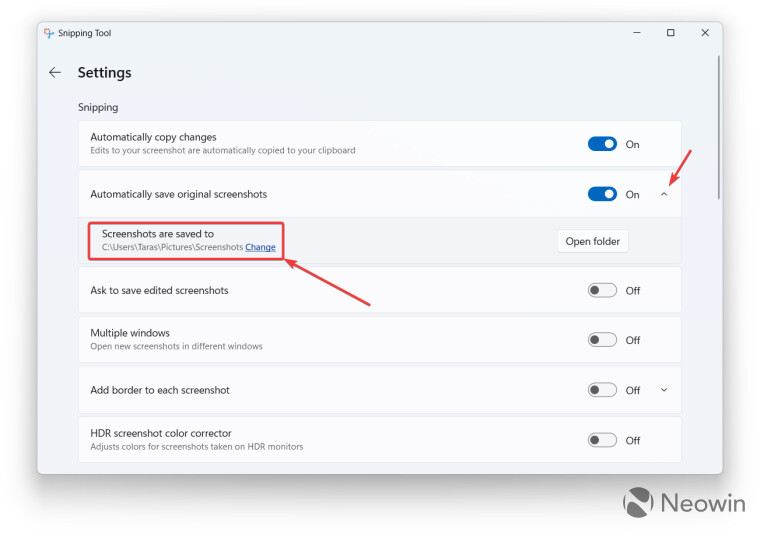Go back using the Settings back arrow
This screenshot has width=760, height=533.
(55, 73)
